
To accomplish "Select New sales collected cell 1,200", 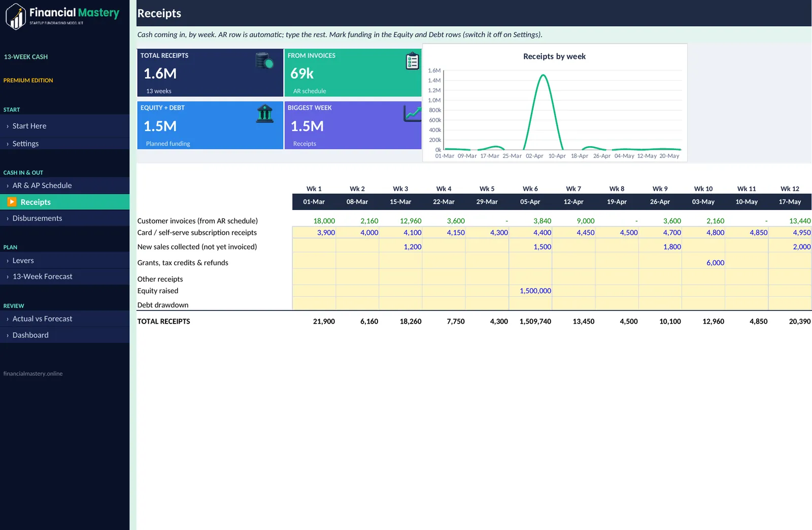I will click(400, 246).
